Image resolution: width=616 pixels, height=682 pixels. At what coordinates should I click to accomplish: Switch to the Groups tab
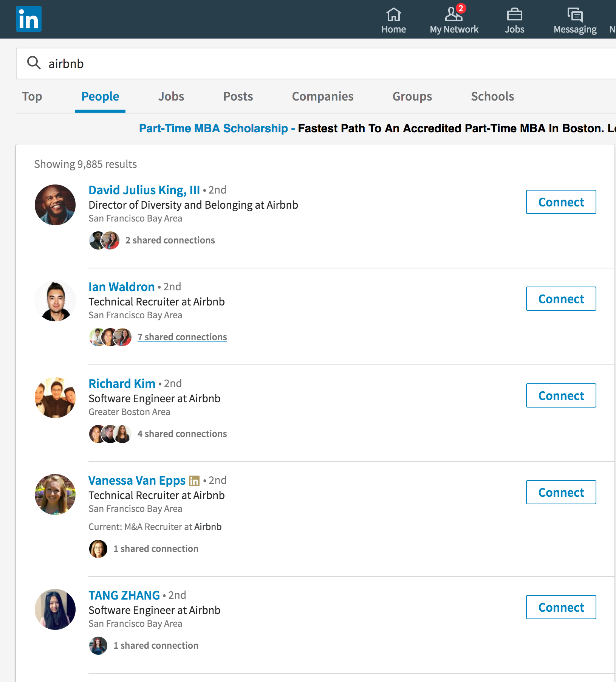coord(412,96)
